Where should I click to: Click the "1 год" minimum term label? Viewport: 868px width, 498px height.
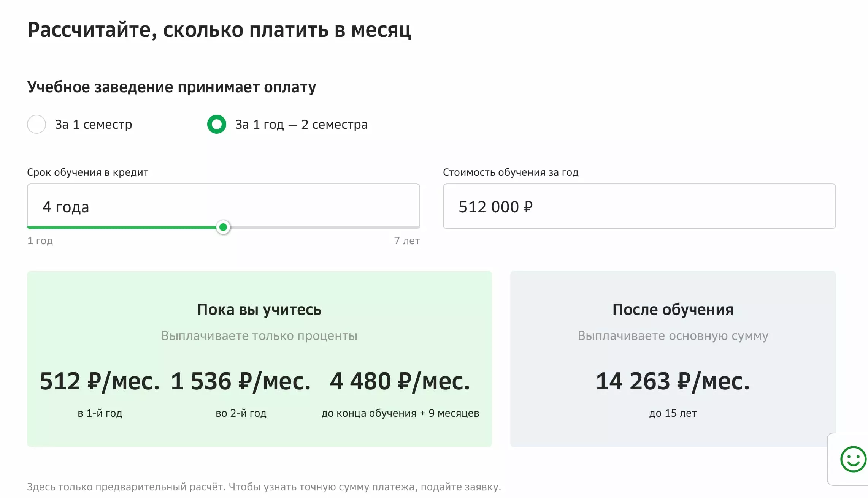(40, 241)
